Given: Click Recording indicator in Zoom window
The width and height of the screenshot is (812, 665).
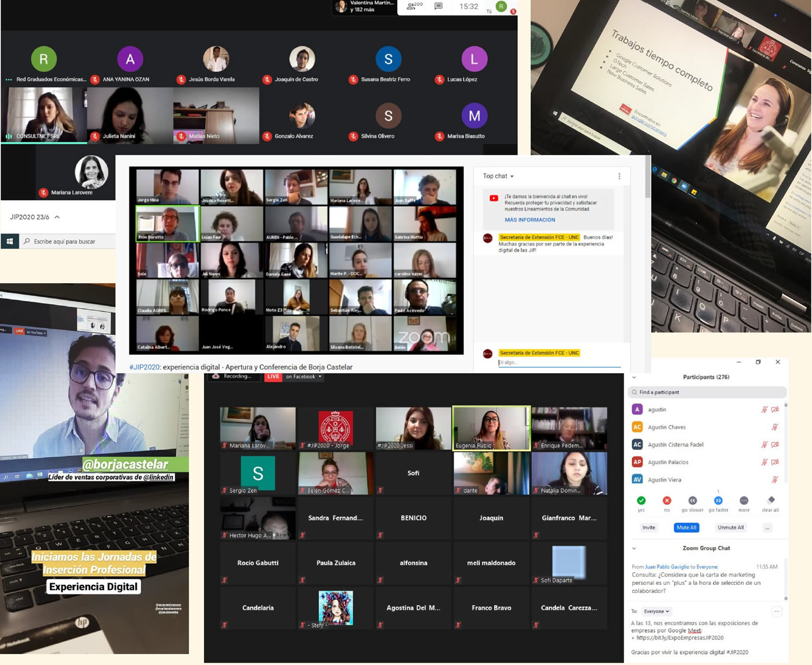Looking at the screenshot, I should click(232, 376).
